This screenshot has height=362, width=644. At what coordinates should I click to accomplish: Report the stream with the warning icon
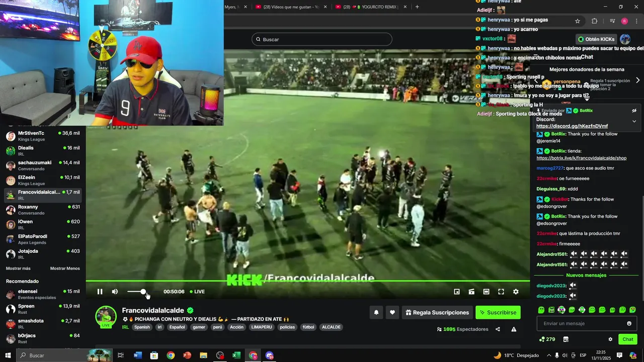pyautogui.click(x=514, y=329)
